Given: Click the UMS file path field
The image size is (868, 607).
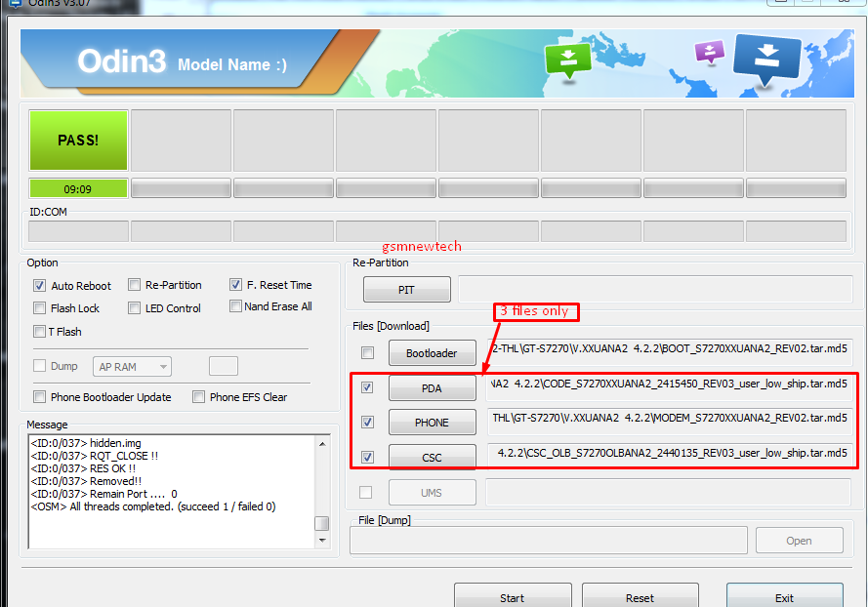Looking at the screenshot, I should click(x=668, y=492).
